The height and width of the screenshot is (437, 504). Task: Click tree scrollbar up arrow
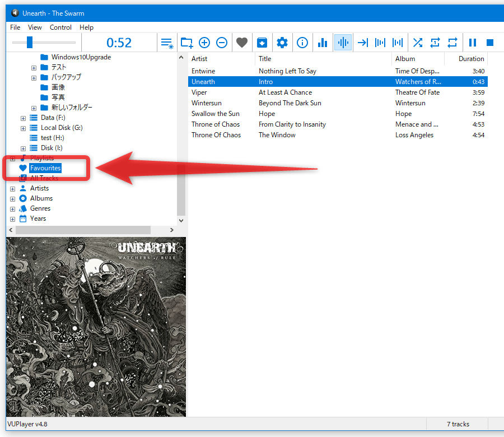(x=181, y=57)
